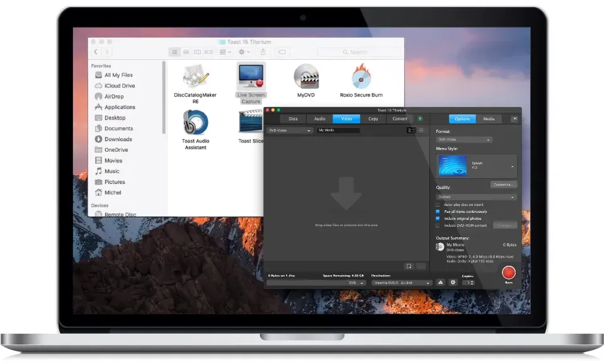Click the Finder back arrow
The width and height of the screenshot is (607, 364).
click(x=96, y=52)
